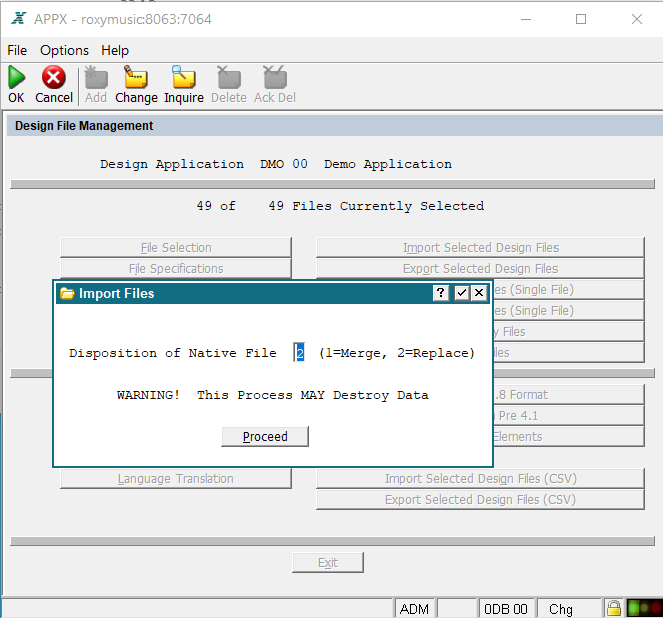Open the Help menu

point(115,50)
